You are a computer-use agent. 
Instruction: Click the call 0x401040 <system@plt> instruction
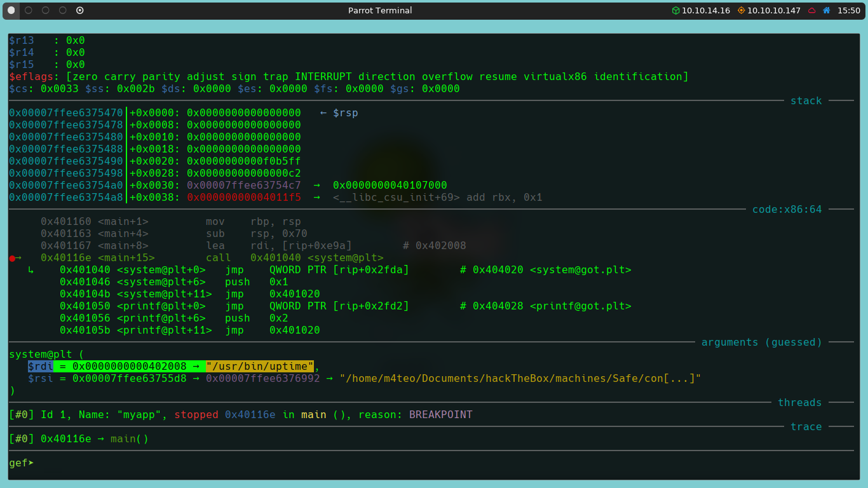point(295,257)
